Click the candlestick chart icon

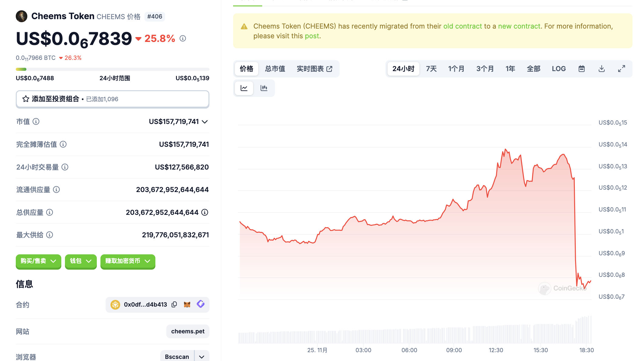[x=264, y=88]
